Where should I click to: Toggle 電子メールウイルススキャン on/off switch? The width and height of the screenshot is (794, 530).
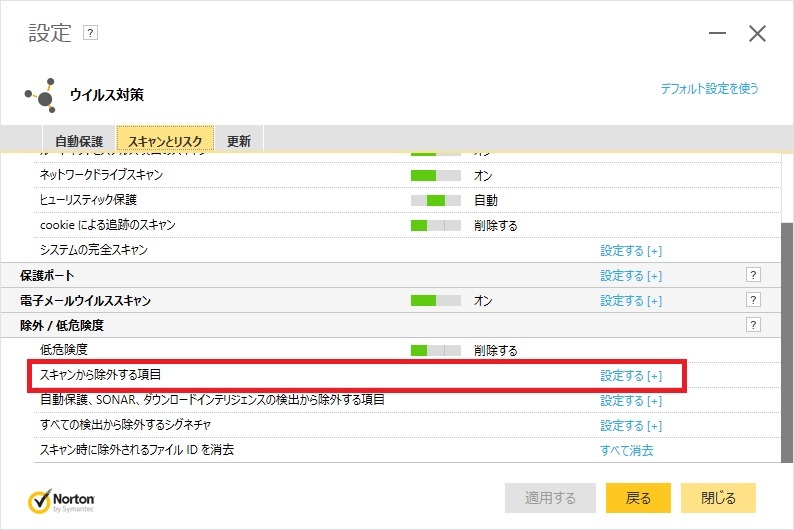[x=435, y=300]
